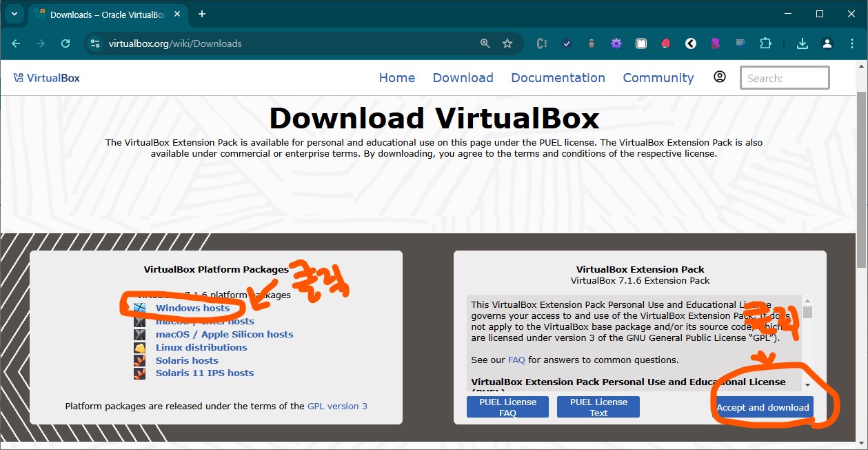Screen dimensions: 868x450
Task: Click the browser back arrow
Action: point(16,43)
